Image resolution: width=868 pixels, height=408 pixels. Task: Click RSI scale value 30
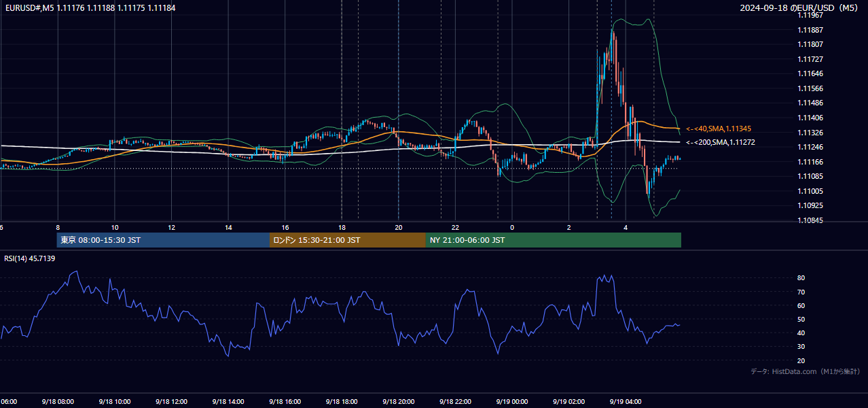[801, 347]
